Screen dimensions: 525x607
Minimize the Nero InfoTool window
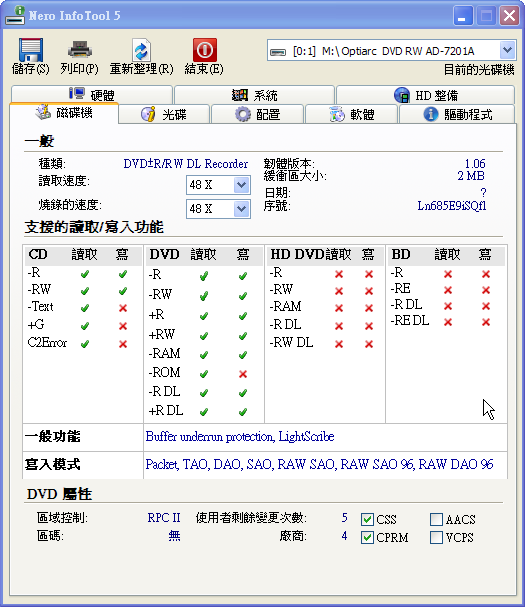click(463, 16)
